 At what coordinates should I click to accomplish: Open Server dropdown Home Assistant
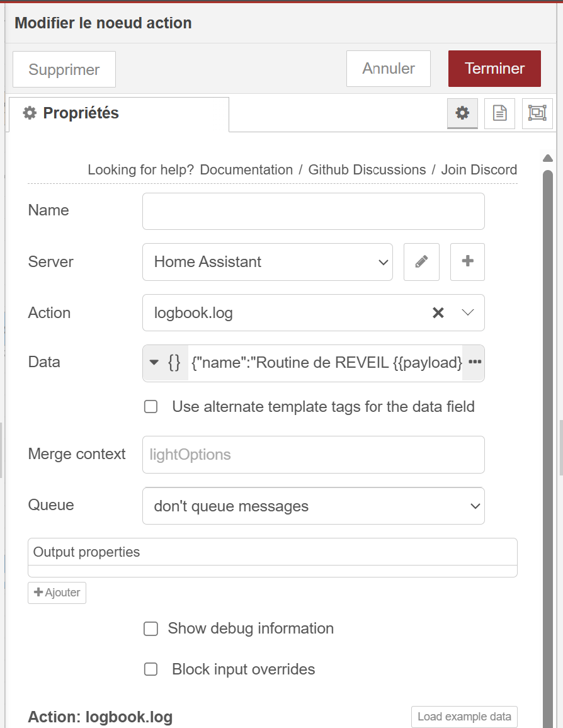tap(267, 261)
